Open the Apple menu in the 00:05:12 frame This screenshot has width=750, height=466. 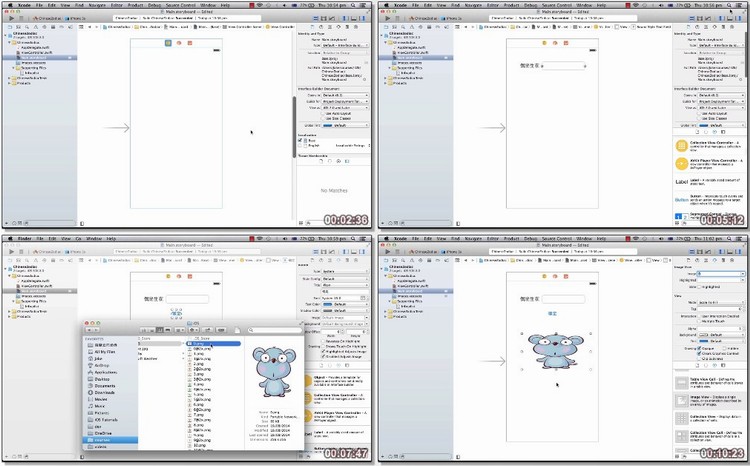coord(386,5)
